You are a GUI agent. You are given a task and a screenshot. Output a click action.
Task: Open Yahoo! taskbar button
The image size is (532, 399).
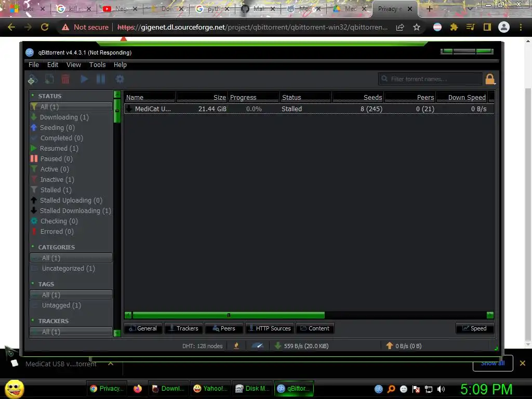pos(210,389)
